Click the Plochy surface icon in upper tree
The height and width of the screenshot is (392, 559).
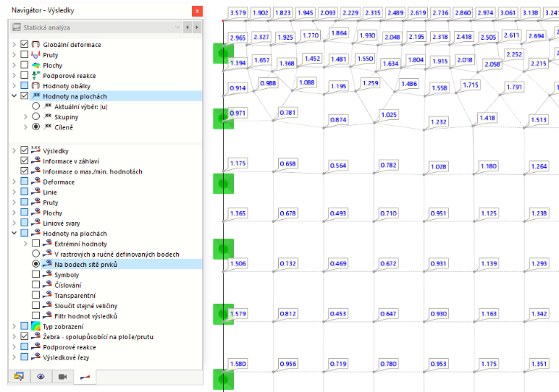[x=35, y=65]
